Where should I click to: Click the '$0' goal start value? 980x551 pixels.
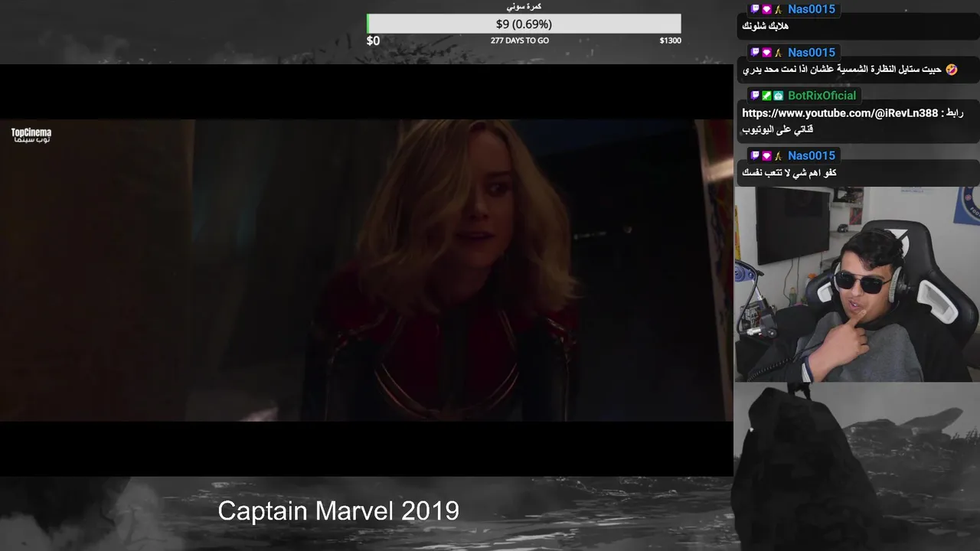[373, 41]
